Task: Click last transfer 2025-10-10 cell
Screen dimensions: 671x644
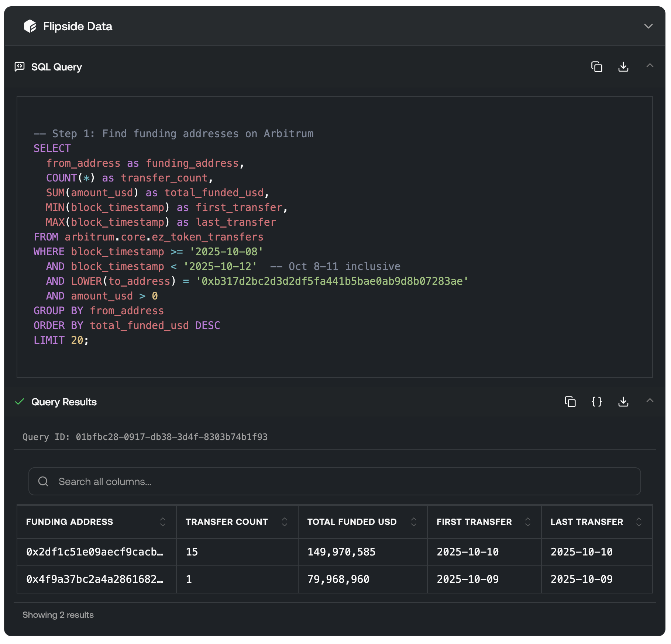Action: [597, 552]
